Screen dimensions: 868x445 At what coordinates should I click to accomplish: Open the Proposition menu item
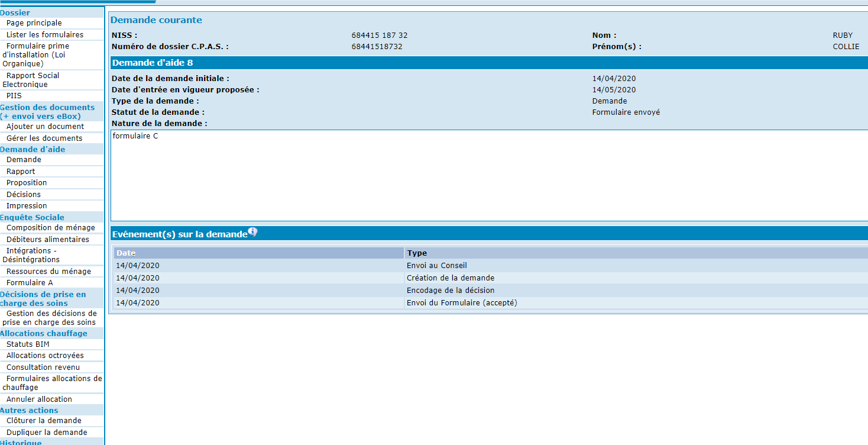27,183
